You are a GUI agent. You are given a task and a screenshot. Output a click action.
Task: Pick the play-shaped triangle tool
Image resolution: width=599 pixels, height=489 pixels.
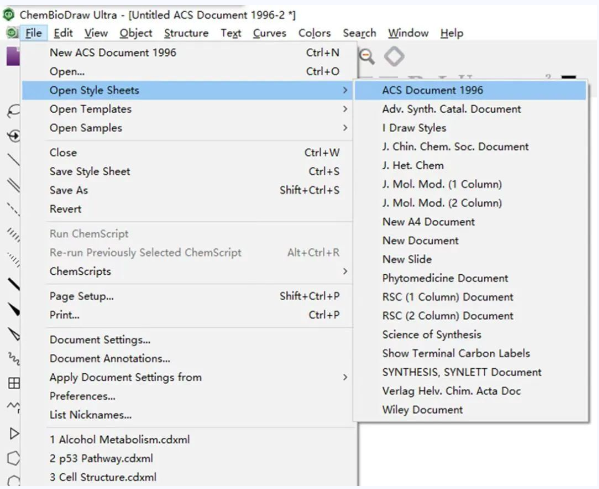[14, 433]
